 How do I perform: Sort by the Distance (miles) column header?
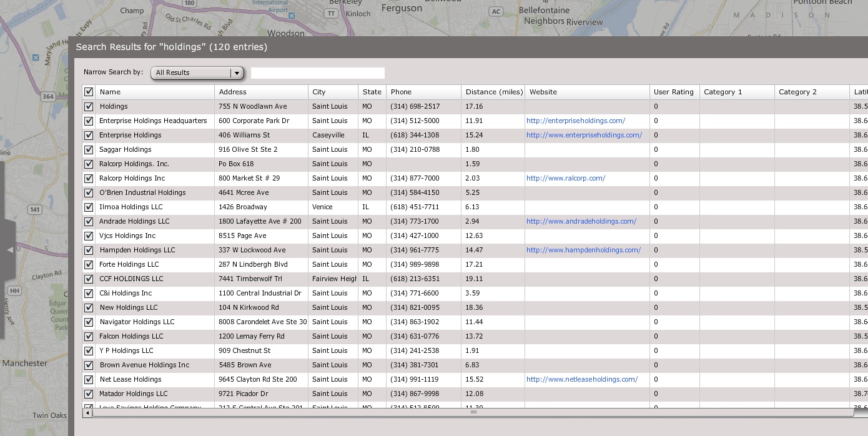pyautogui.click(x=493, y=92)
